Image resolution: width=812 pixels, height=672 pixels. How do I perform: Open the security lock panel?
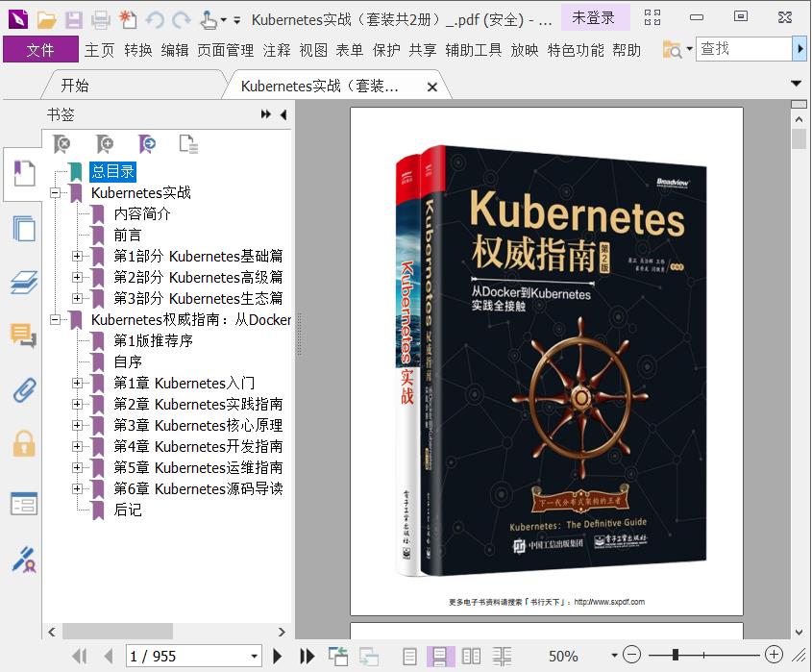point(24,443)
